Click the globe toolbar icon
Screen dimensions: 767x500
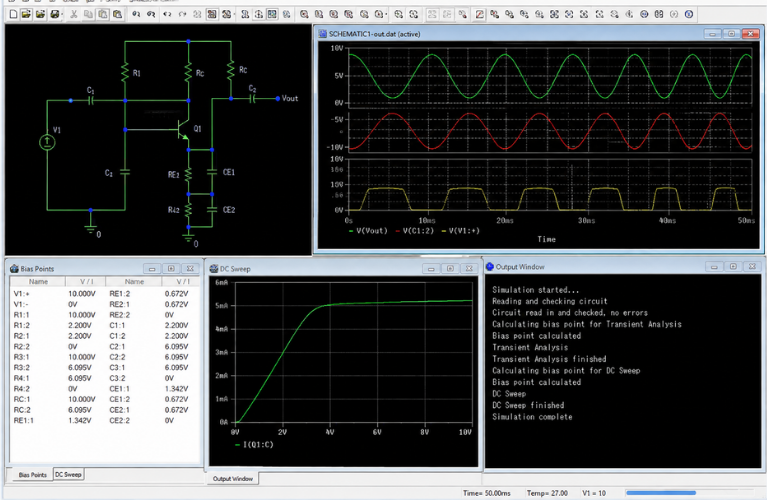644,14
